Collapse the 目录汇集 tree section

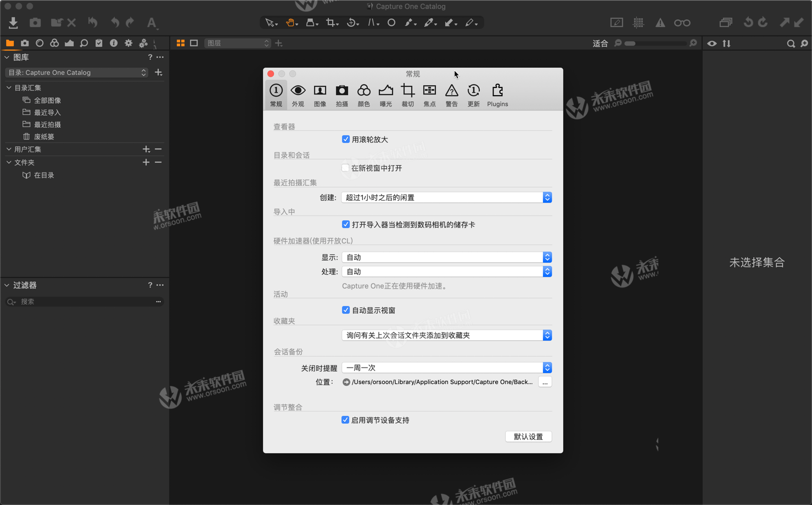click(x=9, y=88)
